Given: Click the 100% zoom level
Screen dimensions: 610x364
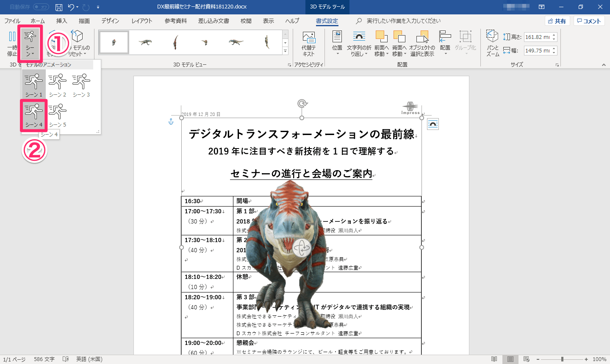Looking at the screenshot, I should point(599,359).
